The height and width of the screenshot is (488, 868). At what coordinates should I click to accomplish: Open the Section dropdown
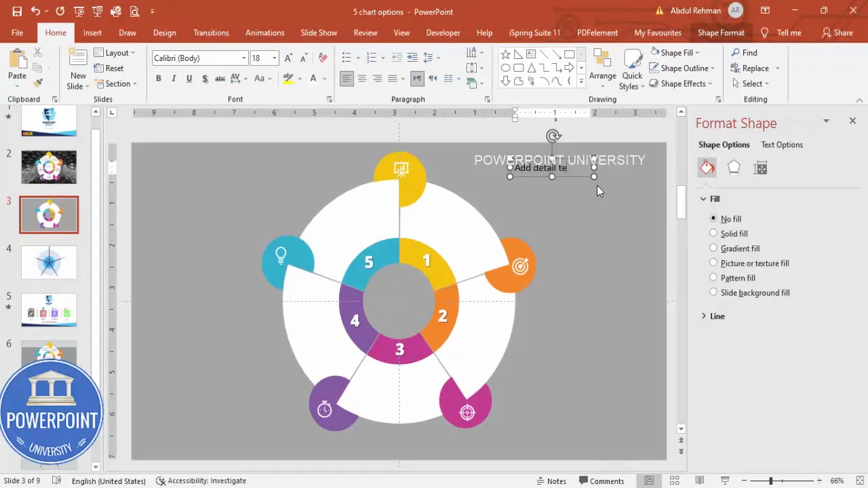coord(116,83)
